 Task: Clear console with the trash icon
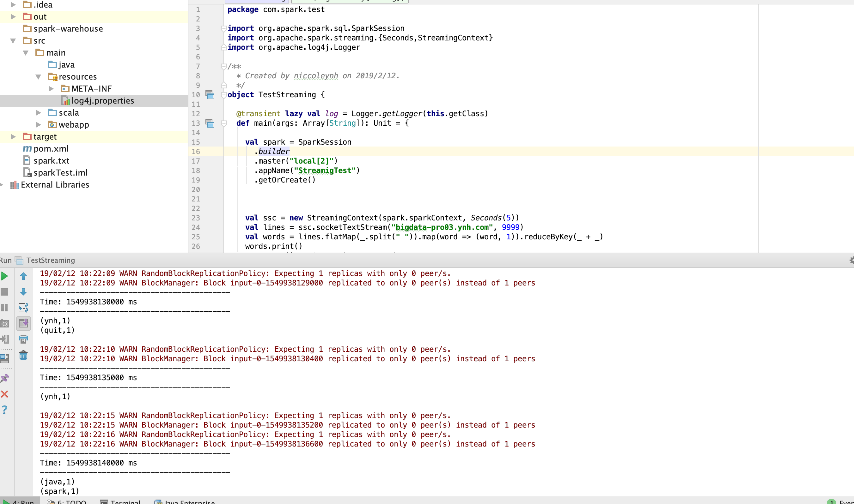(x=23, y=355)
